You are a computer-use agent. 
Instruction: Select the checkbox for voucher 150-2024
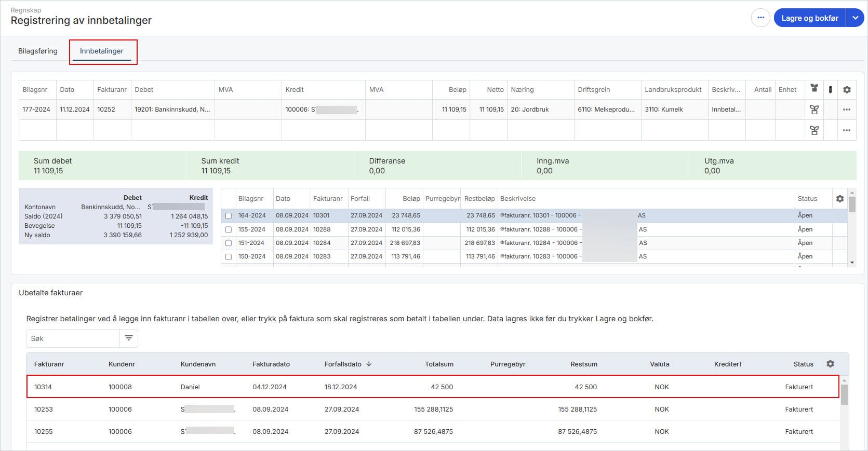point(228,256)
